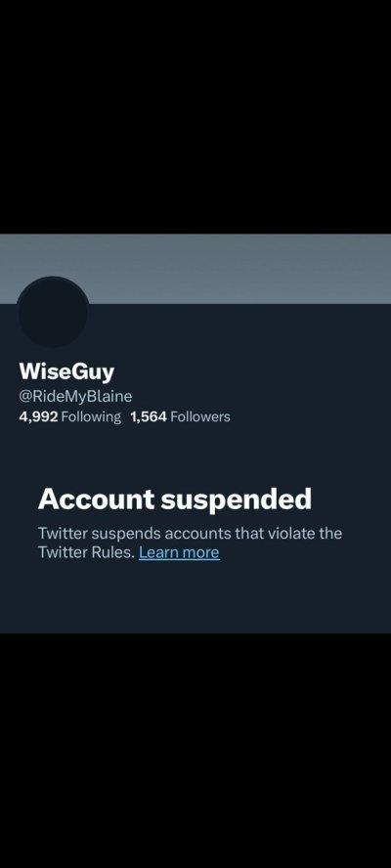Click the black area below profile card

[x=195, y=750]
